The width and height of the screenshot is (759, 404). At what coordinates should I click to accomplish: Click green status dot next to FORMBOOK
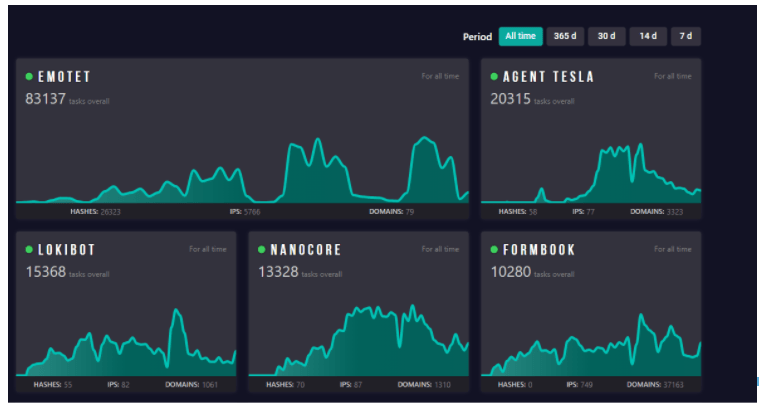[x=494, y=250]
